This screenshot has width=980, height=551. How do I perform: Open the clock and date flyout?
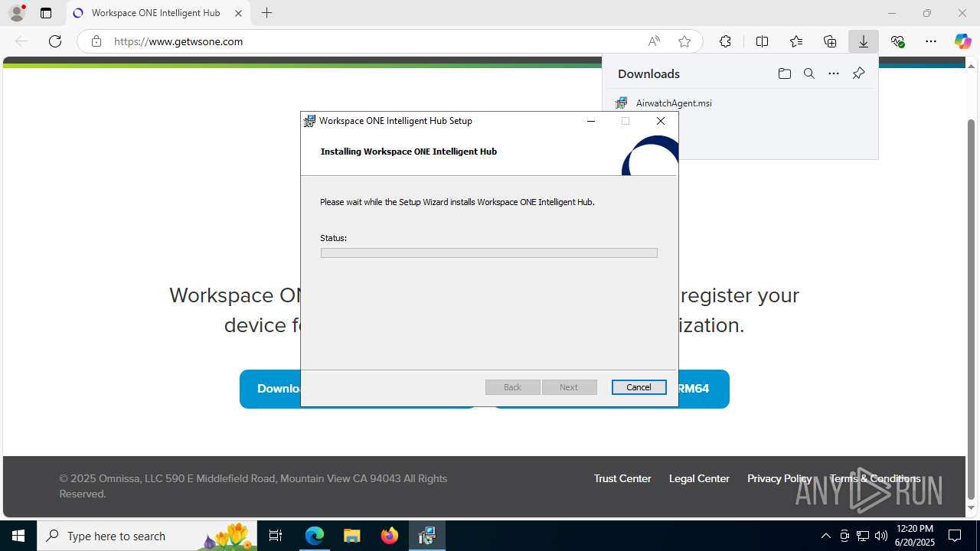click(x=915, y=536)
